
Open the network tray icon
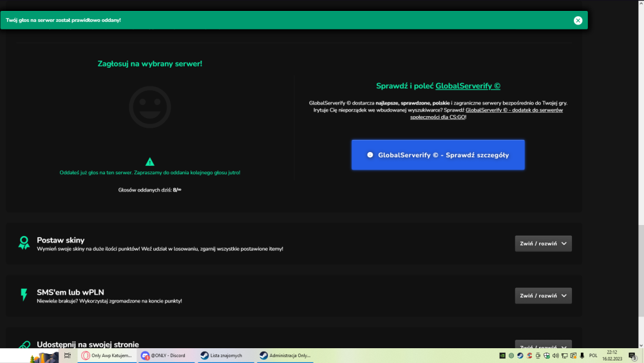(x=565, y=356)
